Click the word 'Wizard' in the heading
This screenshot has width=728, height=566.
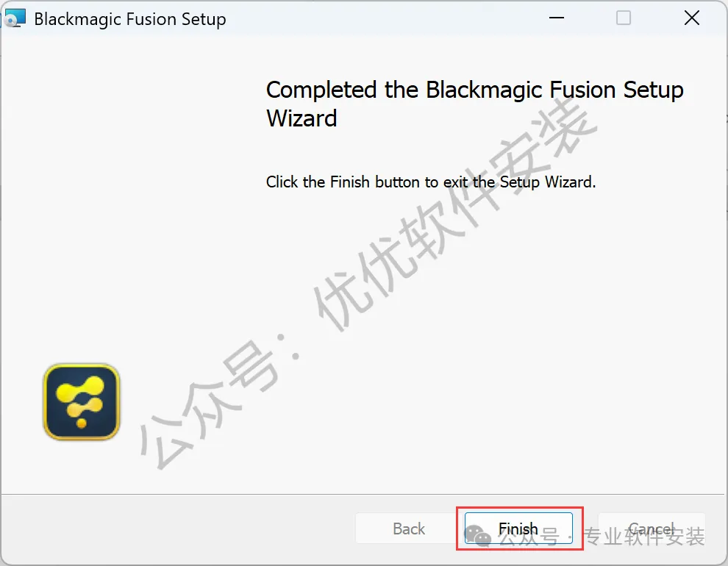[301, 118]
